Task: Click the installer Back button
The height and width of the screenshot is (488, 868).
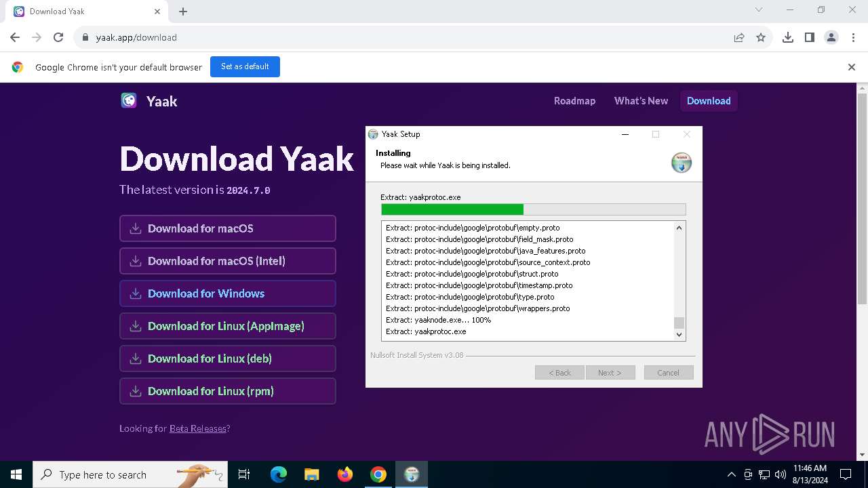Action: (559, 373)
